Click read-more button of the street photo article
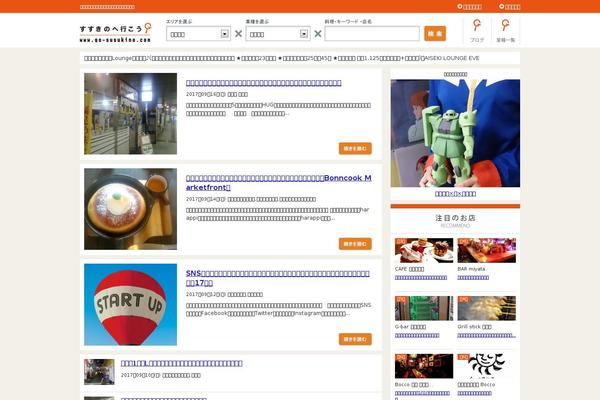The width and height of the screenshot is (600, 400). [355, 149]
